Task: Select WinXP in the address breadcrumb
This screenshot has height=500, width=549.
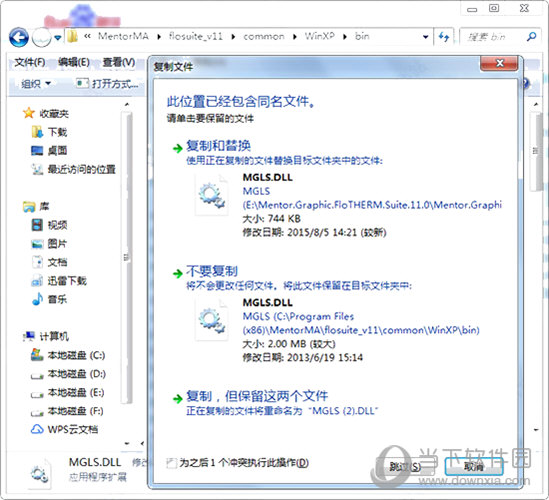Action: [320, 36]
